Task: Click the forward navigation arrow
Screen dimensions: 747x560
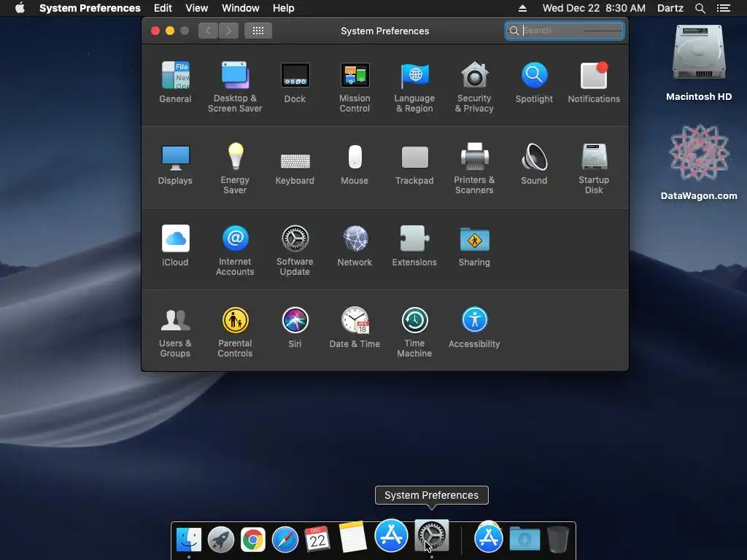Action: (228, 31)
